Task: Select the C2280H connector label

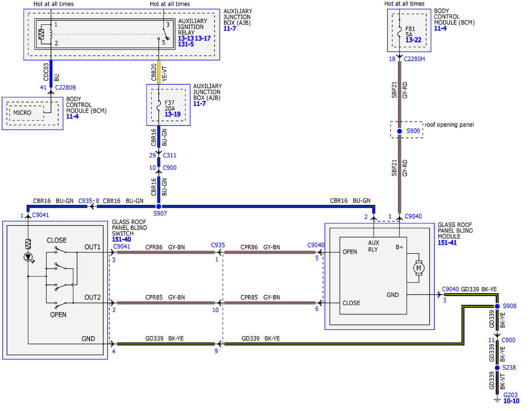Action: pyautogui.click(x=415, y=58)
